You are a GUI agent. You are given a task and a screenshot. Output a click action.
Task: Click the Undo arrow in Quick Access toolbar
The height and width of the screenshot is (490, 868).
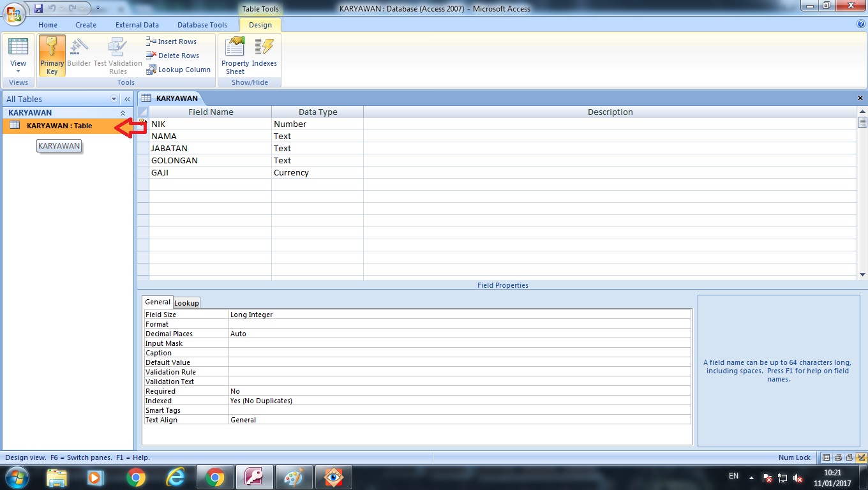point(54,8)
